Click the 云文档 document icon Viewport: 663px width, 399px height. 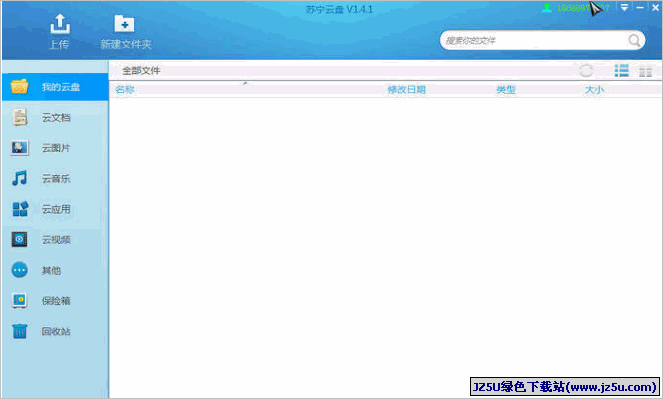[x=19, y=118]
